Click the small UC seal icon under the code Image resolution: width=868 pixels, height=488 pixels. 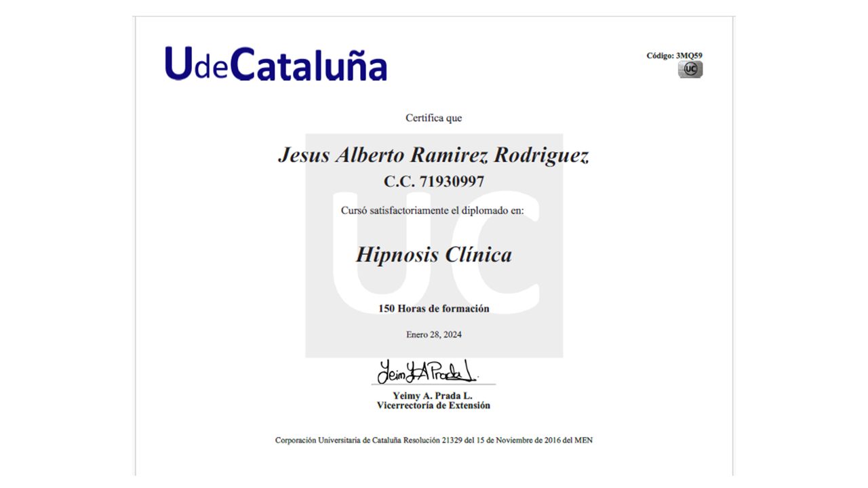(x=690, y=69)
